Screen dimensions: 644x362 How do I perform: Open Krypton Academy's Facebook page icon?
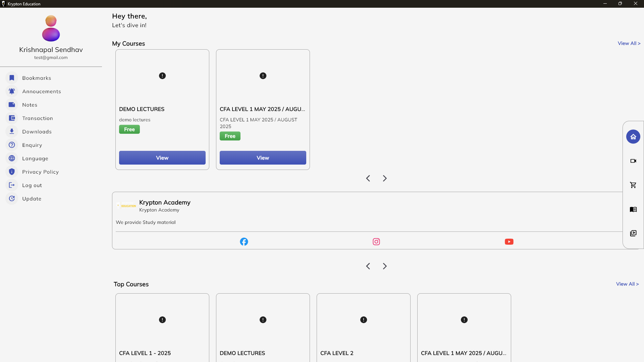(x=244, y=242)
